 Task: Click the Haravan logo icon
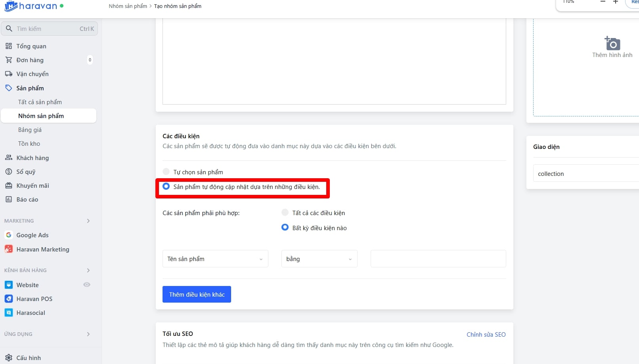click(11, 6)
